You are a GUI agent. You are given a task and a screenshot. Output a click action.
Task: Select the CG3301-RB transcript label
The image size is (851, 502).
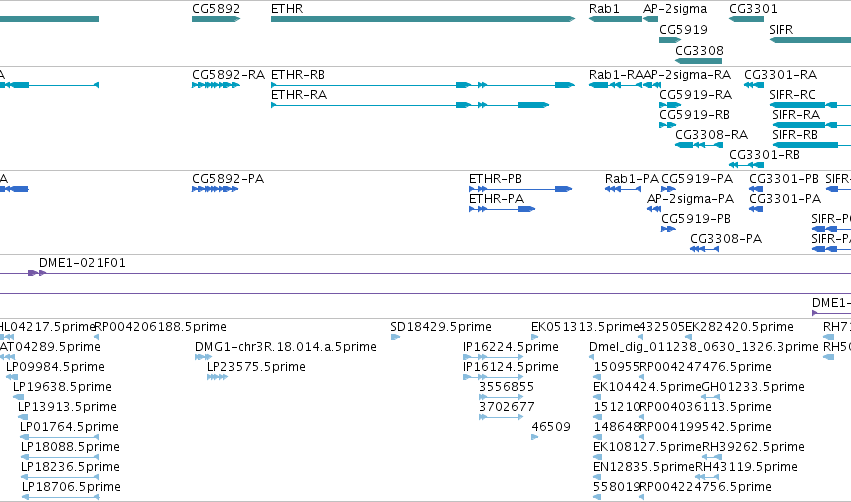point(765,155)
